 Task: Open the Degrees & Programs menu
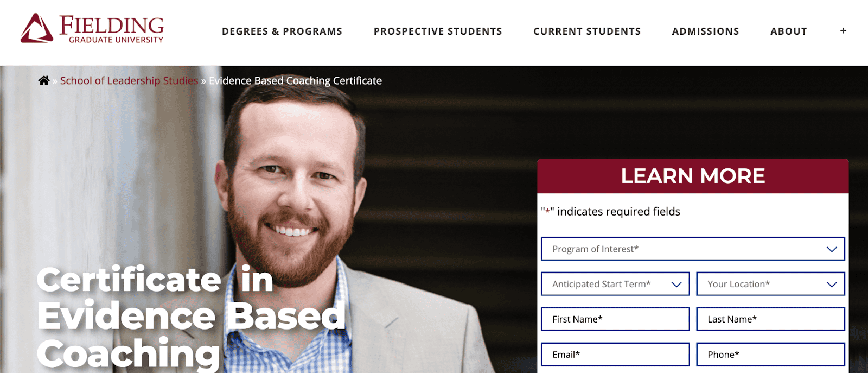click(x=282, y=31)
